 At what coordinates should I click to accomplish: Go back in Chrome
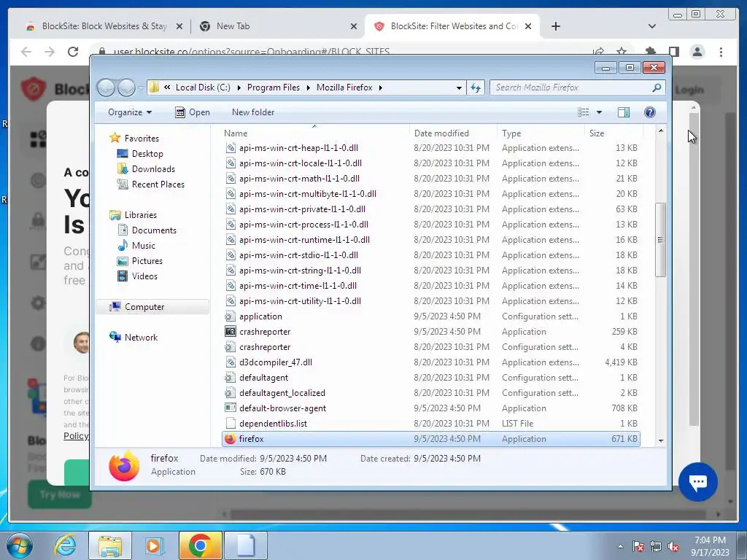click(x=26, y=52)
